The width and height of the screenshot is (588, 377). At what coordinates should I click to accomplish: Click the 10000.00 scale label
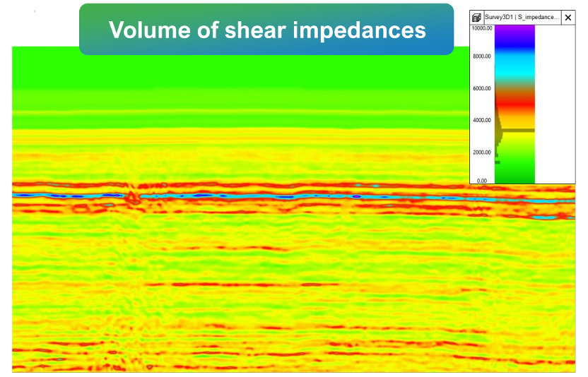pos(482,28)
